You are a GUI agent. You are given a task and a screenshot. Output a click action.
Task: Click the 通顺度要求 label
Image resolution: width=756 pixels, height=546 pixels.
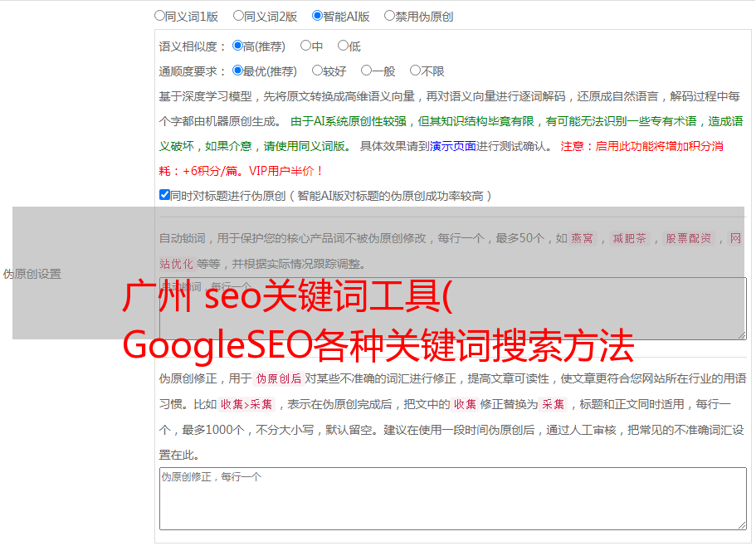193,72
